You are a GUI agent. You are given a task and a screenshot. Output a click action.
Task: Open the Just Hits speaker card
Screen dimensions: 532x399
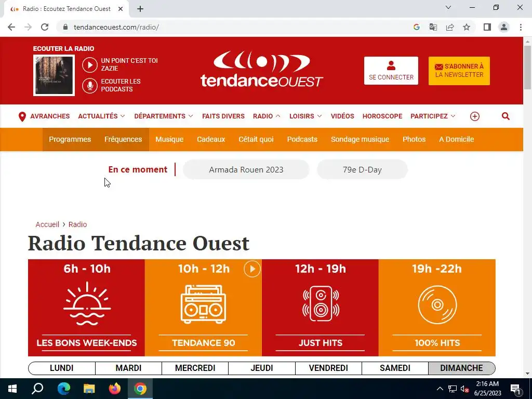point(320,308)
